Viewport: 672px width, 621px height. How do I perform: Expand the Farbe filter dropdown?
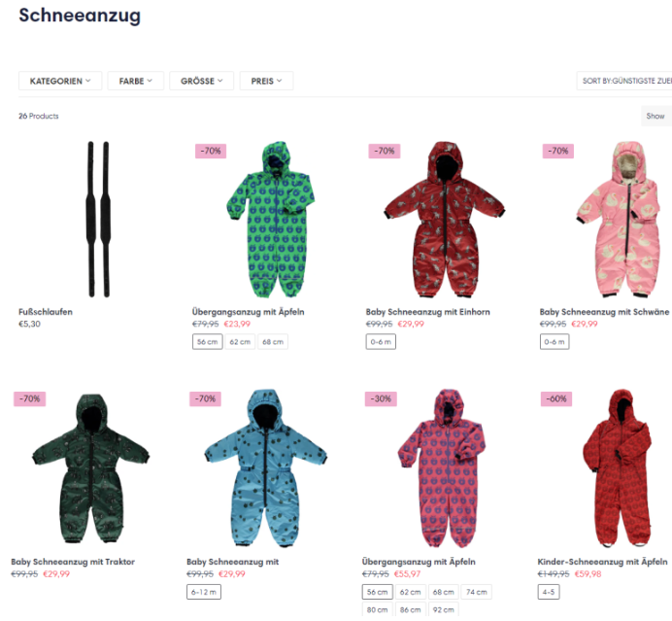tap(135, 81)
